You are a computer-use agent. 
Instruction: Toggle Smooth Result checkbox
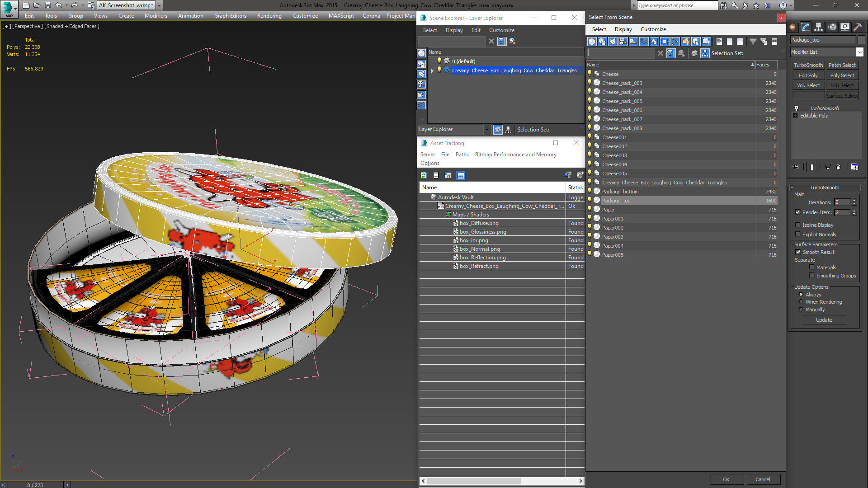(x=798, y=252)
